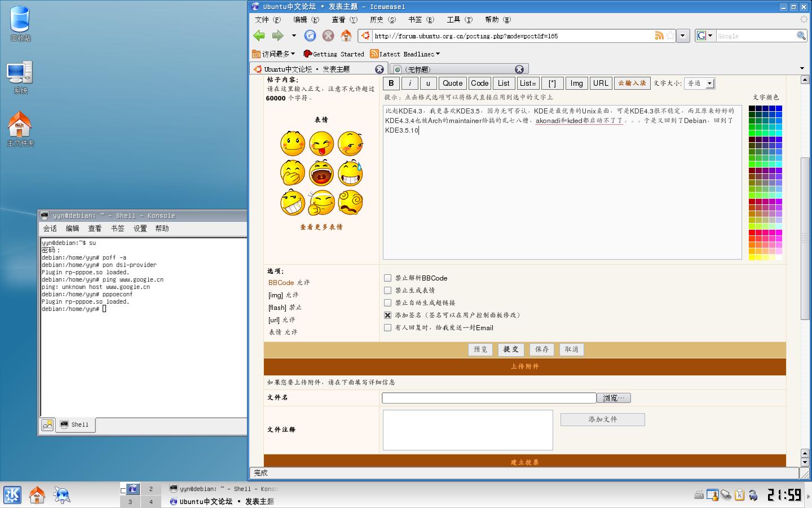This screenshot has height=508, width=812.
Task: Bookmark page with the star icon
Action: 670,36
